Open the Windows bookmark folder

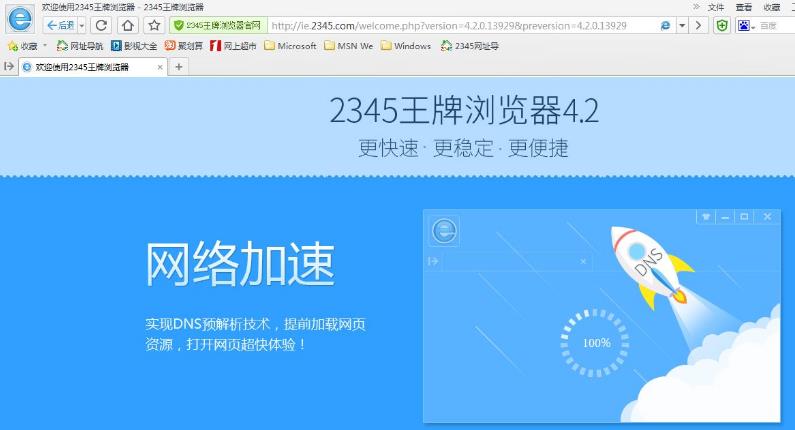tap(406, 46)
